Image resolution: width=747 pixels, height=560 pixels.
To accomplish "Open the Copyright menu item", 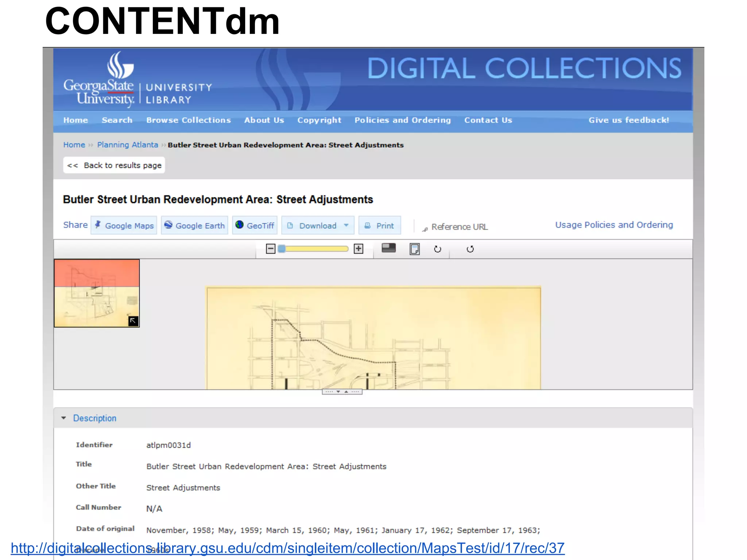I will point(319,120).
